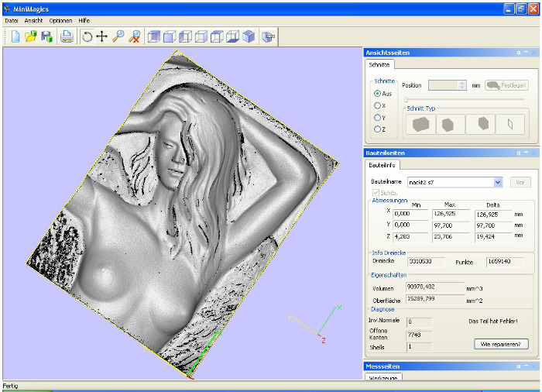
Task: Click the Position spinner arrows
Action: [x=462, y=85]
